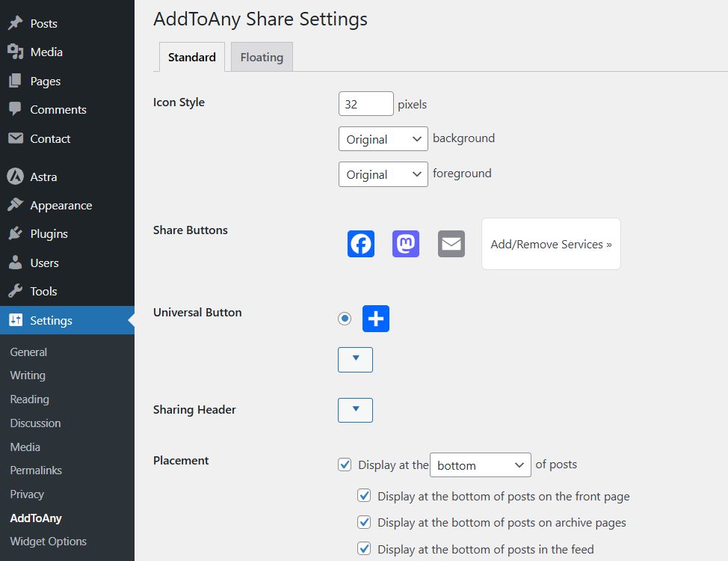This screenshot has width=728, height=561.
Task: Uncheck display on the front page
Action: pyautogui.click(x=365, y=495)
